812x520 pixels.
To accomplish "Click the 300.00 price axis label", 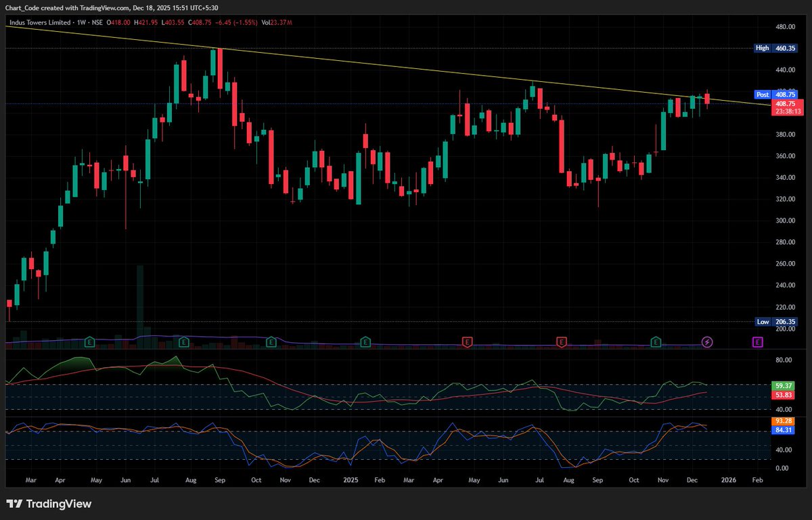I will click(x=785, y=221).
